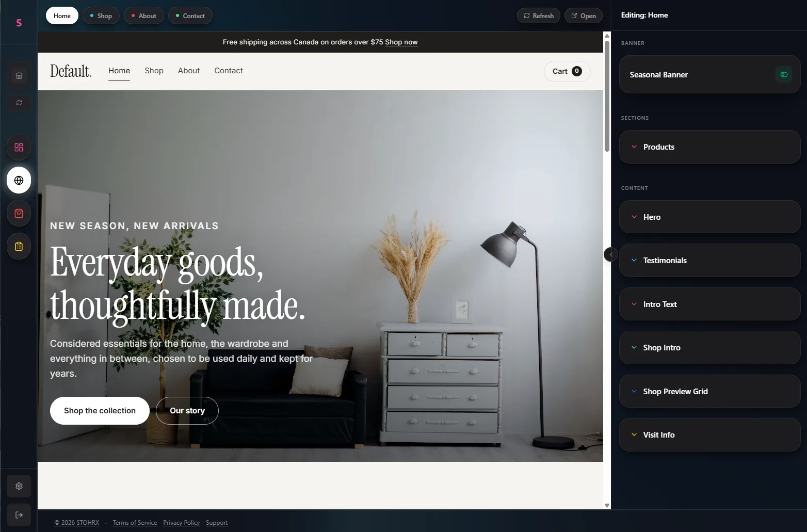This screenshot has height=532, width=807.
Task: Expand the Products section
Action: [x=709, y=147]
